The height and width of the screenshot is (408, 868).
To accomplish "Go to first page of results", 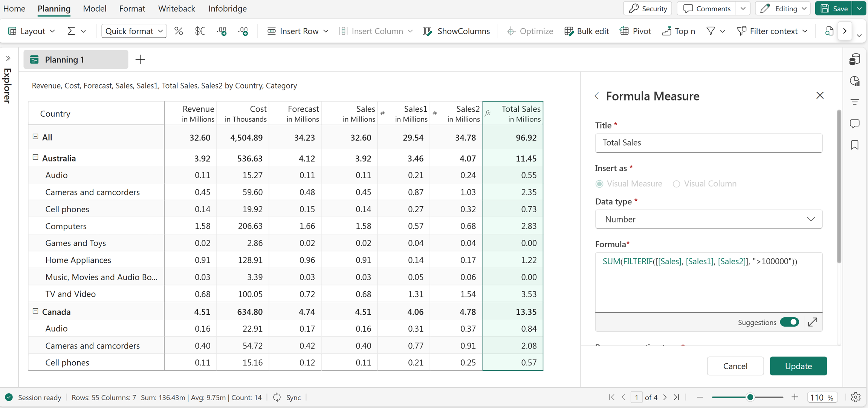I will tap(611, 397).
